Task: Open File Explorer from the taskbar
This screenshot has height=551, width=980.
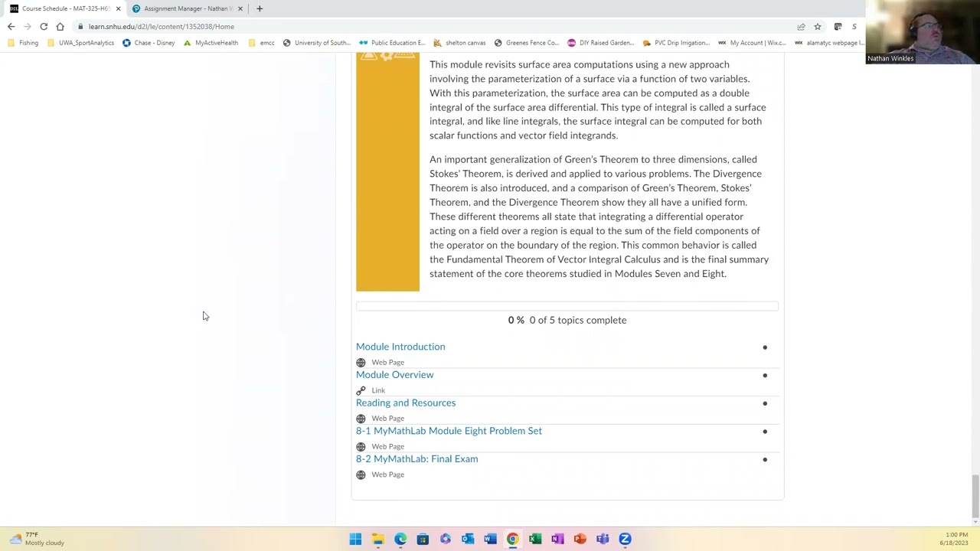Action: (x=378, y=540)
